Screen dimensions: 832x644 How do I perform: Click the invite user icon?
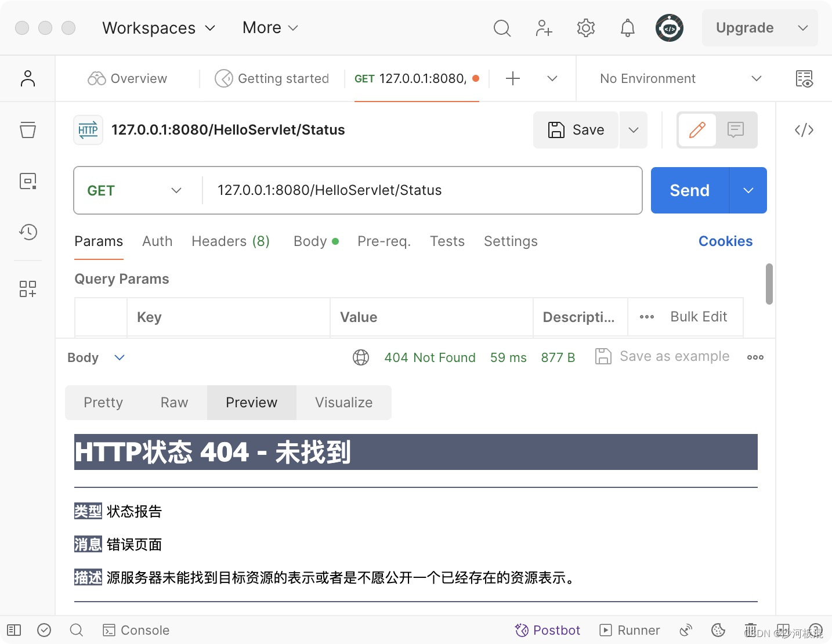(544, 27)
